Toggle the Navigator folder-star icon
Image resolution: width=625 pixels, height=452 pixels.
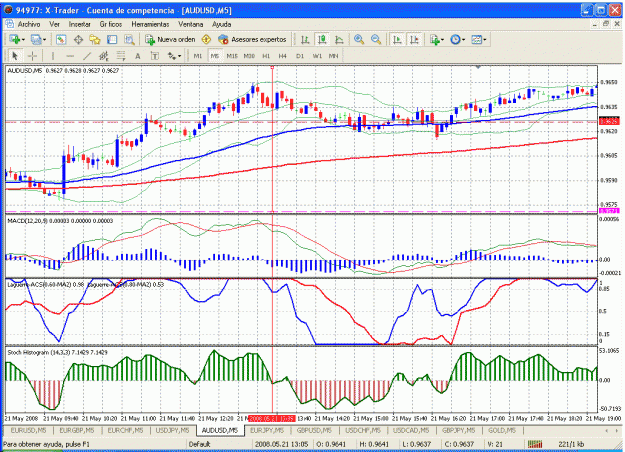[x=95, y=39]
